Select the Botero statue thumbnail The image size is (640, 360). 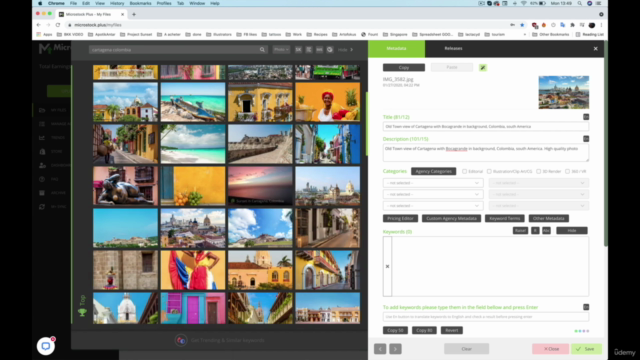(x=125, y=186)
